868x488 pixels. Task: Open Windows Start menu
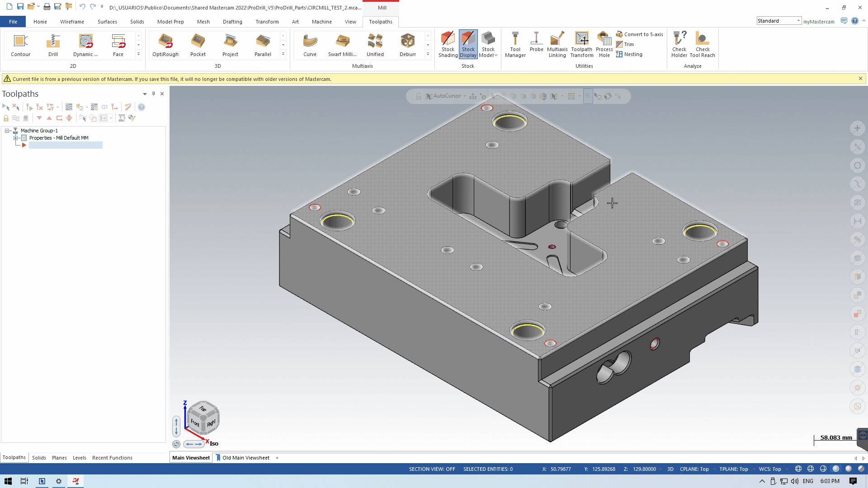pyautogui.click(x=8, y=481)
